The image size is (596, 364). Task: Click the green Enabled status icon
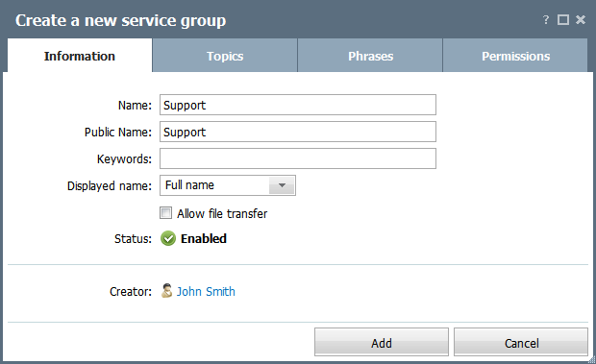click(168, 238)
